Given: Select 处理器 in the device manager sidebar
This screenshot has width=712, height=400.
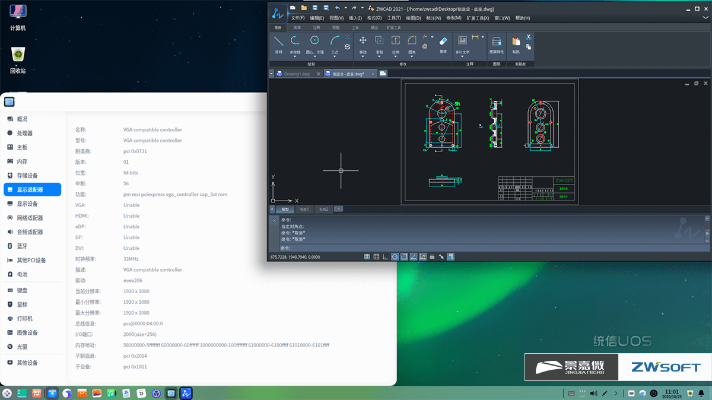Looking at the screenshot, I should pyautogui.click(x=25, y=133).
